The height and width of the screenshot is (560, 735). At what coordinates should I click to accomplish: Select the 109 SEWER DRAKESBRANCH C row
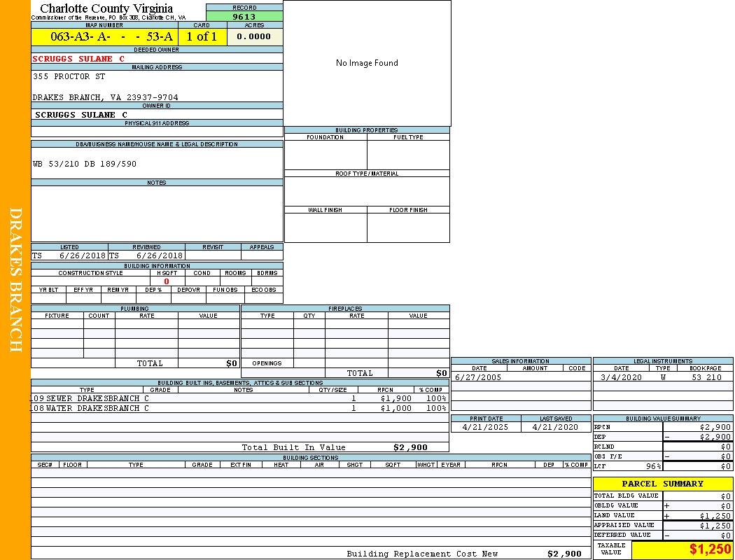tap(90, 398)
